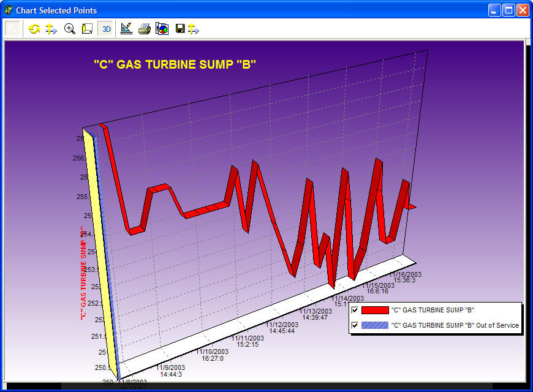Uncheck the Out of Service series checkbox

click(x=354, y=326)
